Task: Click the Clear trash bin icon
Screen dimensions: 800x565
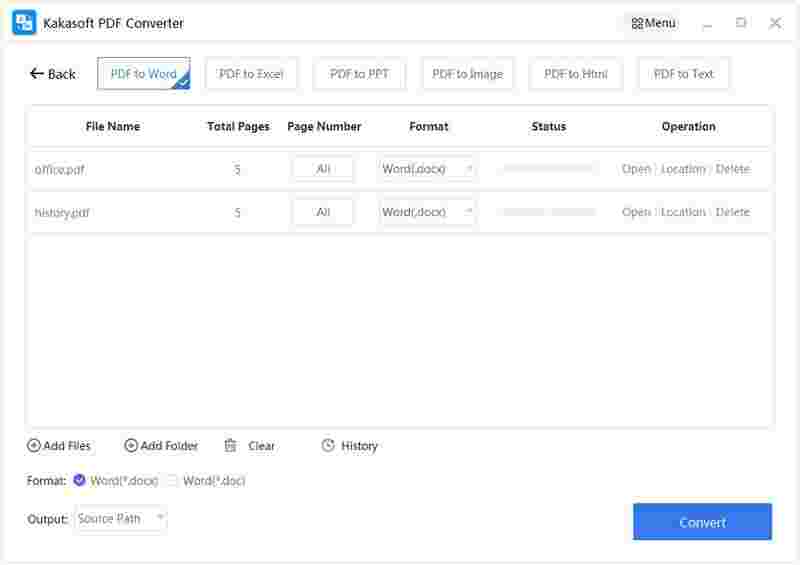Action: pos(231,446)
